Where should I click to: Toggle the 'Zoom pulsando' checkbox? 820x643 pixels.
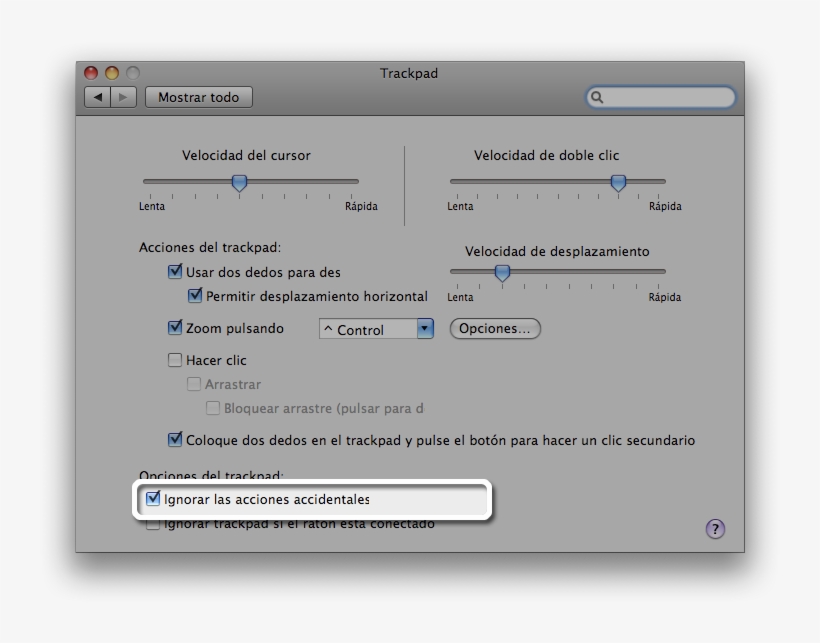coord(173,328)
